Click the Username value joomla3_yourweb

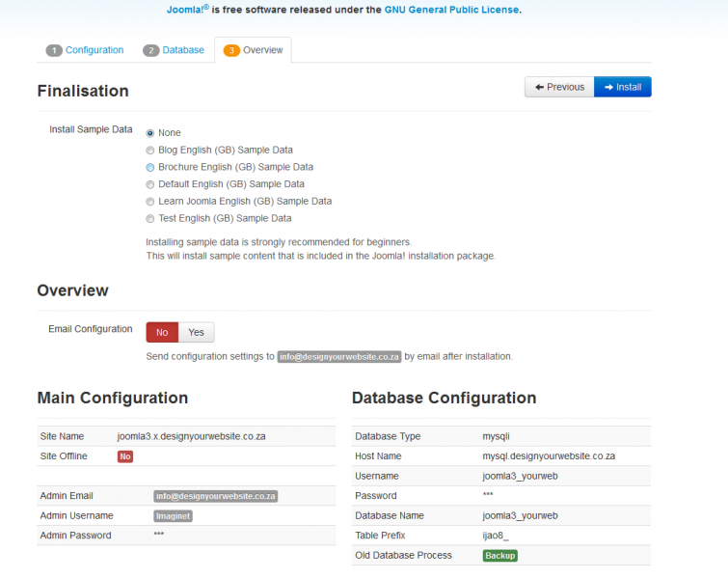520,477
